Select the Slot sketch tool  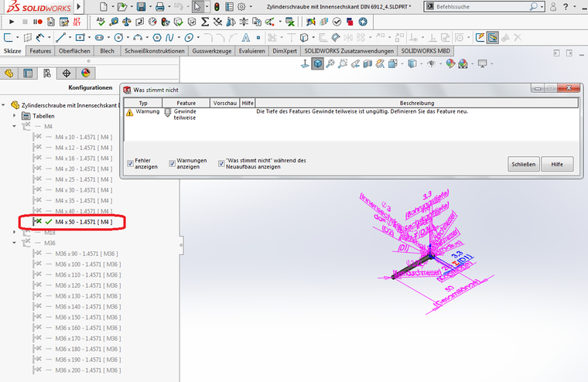click(99, 37)
